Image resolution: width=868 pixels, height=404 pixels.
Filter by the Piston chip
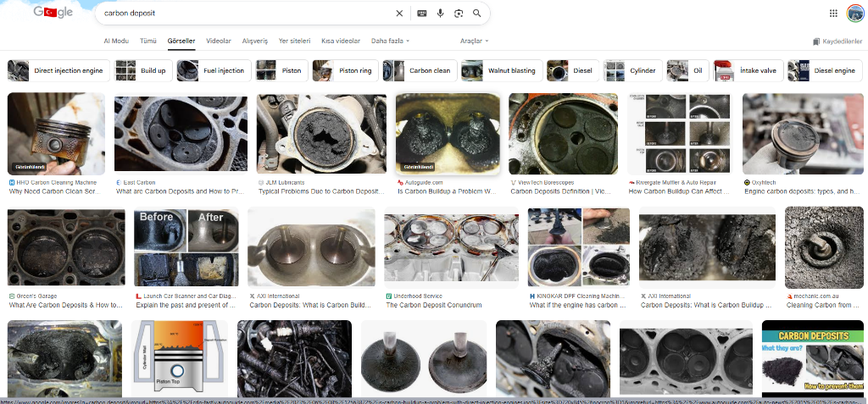[281, 71]
